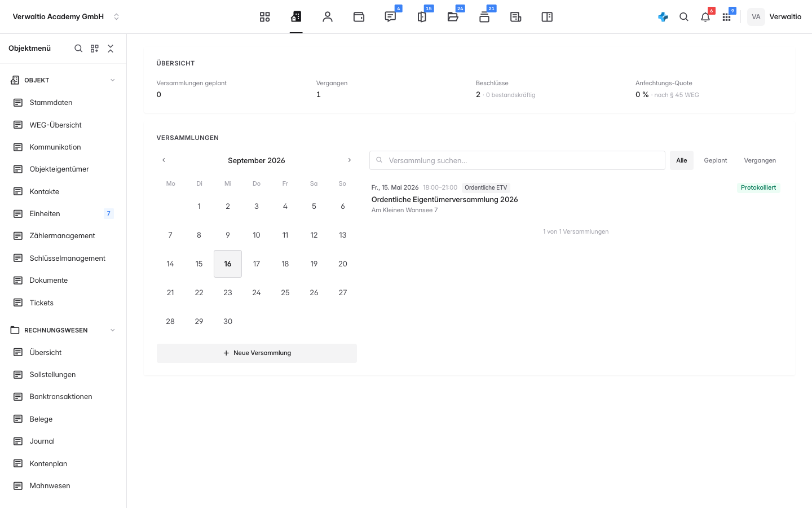Open the wallet icon in top navigation
Image resolution: width=812 pixels, height=508 pixels.
click(x=359, y=17)
